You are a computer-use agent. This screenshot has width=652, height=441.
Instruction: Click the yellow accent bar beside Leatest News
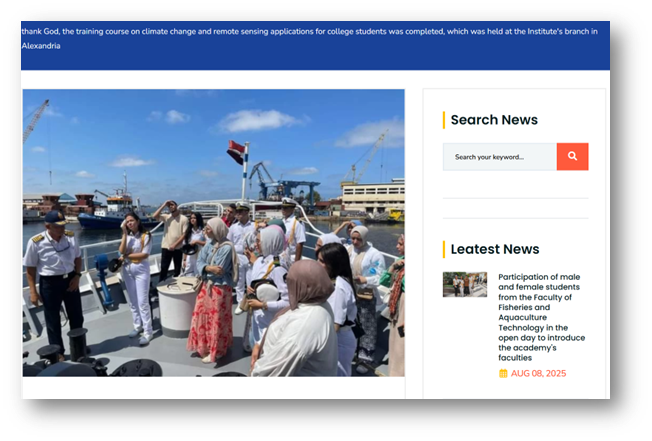pyautogui.click(x=444, y=249)
